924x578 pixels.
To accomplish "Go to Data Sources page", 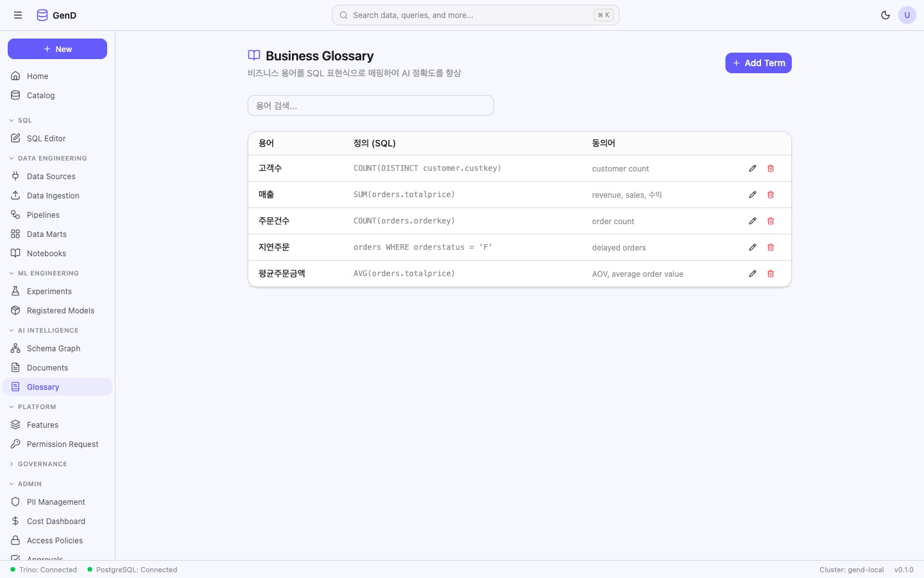I will coord(51,177).
